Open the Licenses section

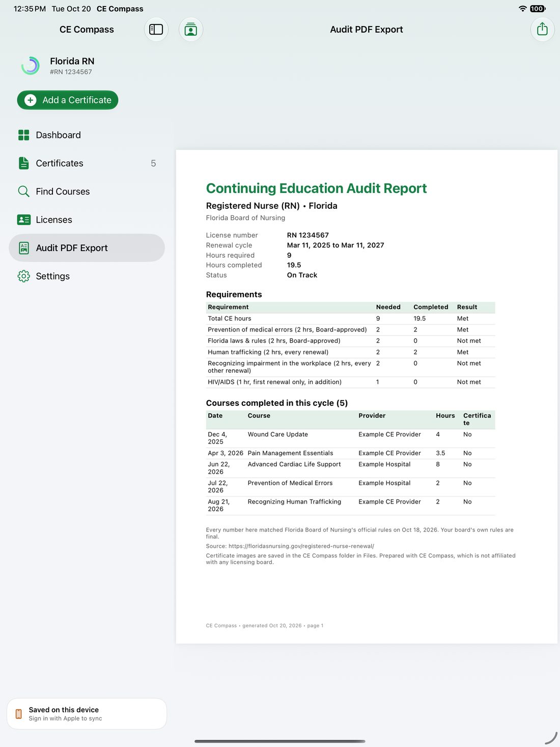pos(87,220)
